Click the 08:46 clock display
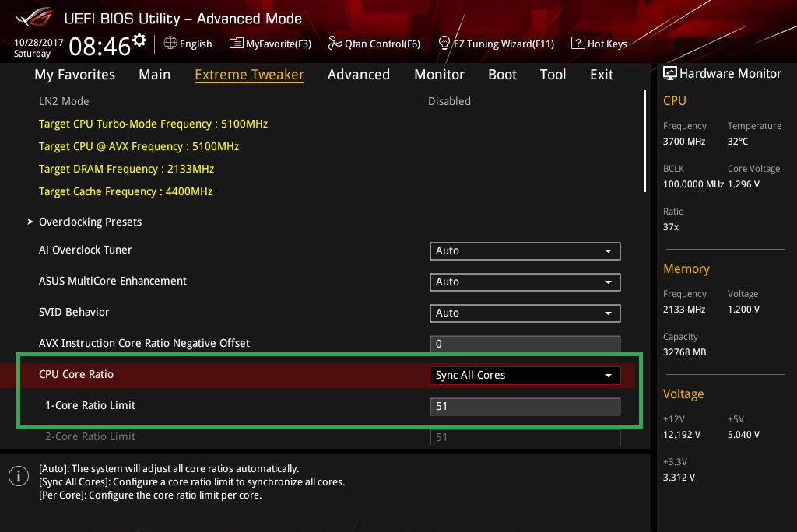 pos(100,47)
